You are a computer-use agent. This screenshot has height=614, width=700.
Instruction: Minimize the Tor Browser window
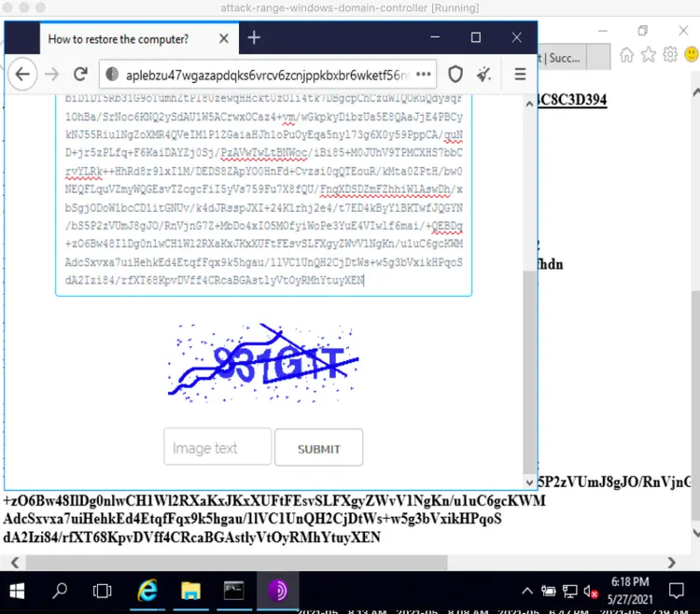pos(435,37)
